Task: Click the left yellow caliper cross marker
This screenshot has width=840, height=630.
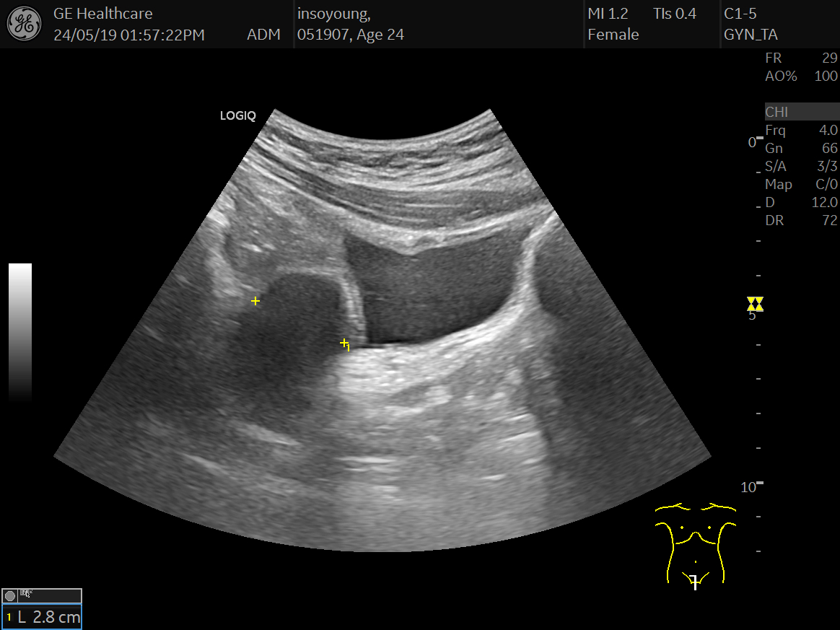Action: click(x=255, y=301)
